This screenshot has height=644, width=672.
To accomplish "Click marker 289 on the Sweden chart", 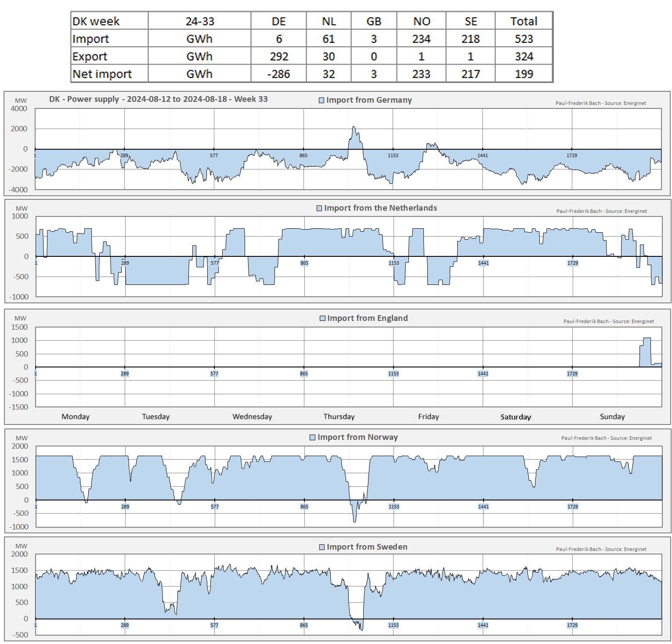I will [x=125, y=625].
